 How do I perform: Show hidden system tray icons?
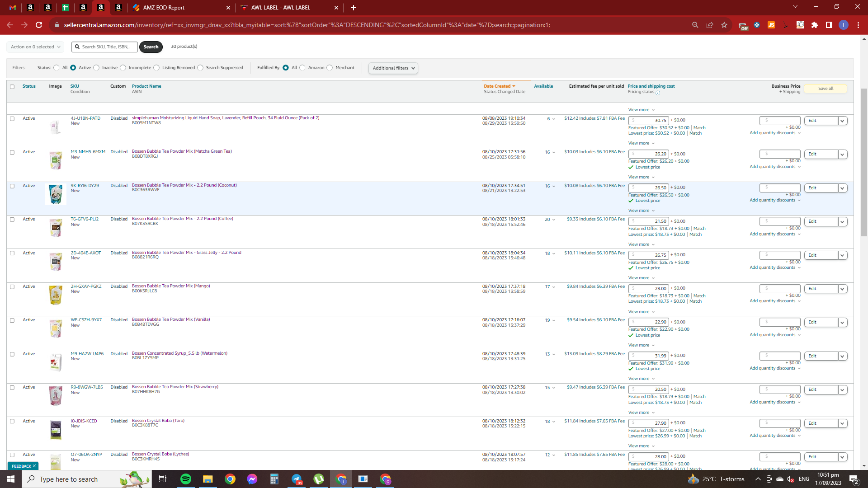point(758,479)
